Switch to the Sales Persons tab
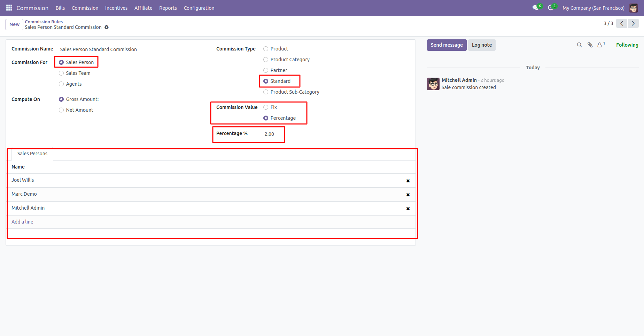 (x=32, y=154)
